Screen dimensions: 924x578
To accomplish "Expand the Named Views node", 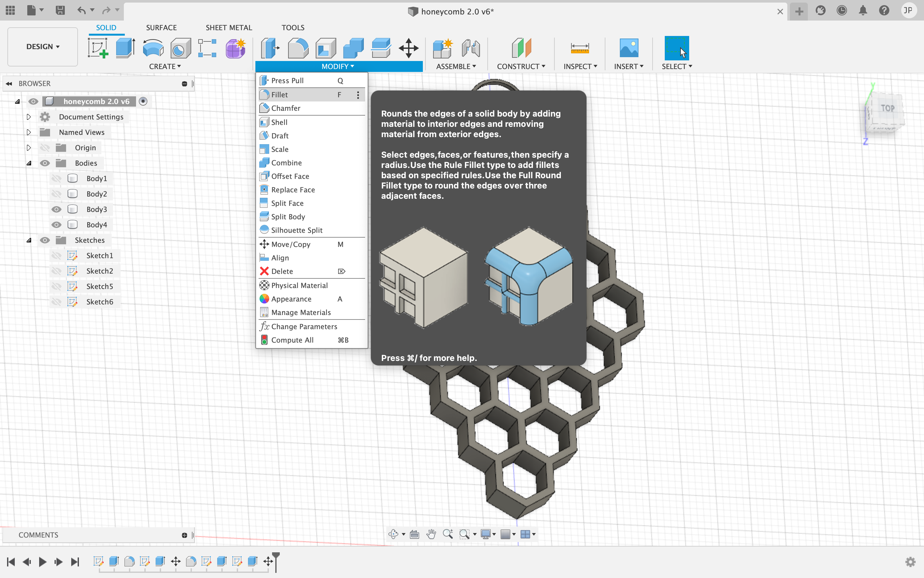I will 29,132.
